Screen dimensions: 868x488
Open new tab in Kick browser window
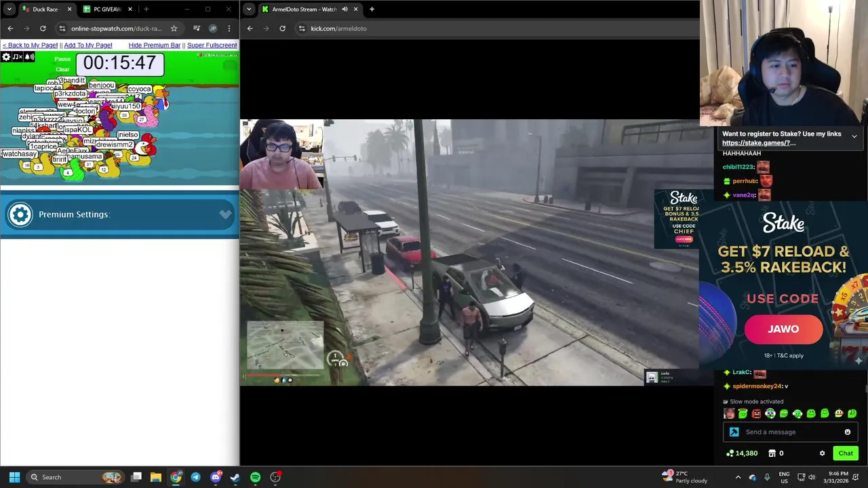coord(372,9)
